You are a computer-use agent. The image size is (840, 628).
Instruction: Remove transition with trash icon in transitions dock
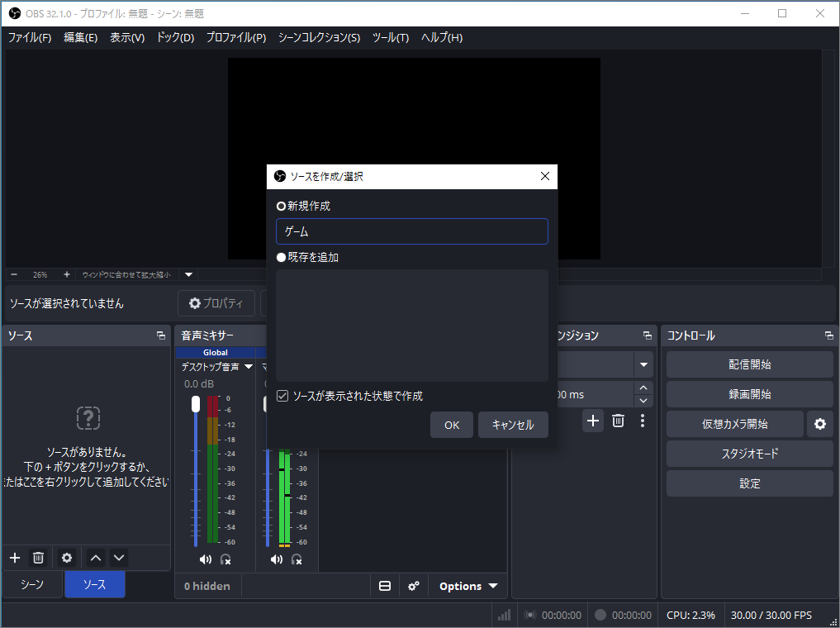(x=618, y=421)
